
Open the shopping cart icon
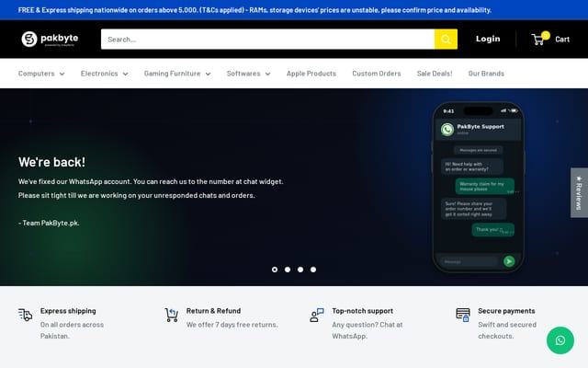538,39
